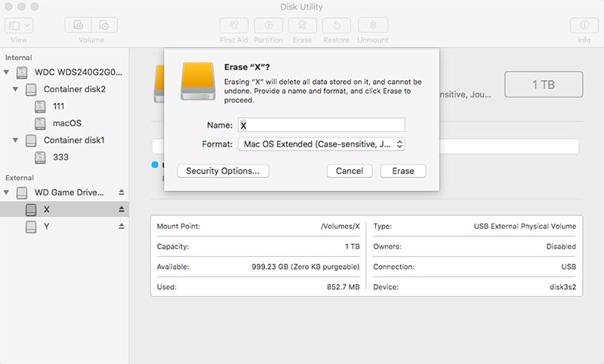Viewport: 604px width, 364px height.
Task: Click the Unmount toolbar icon
Action: tap(372, 26)
